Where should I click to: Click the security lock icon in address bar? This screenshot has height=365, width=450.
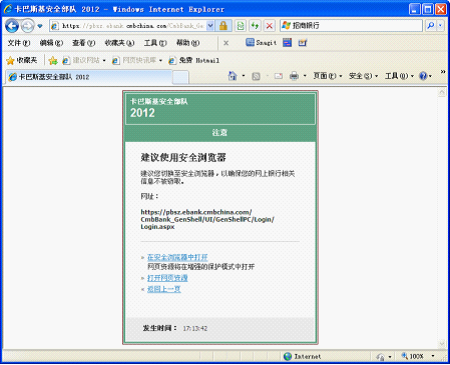tap(223, 26)
